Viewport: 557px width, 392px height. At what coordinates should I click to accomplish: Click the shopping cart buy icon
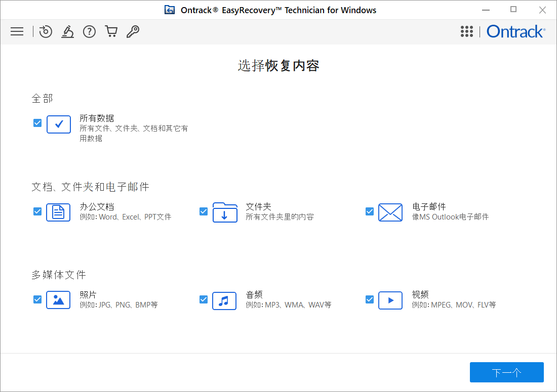point(111,31)
